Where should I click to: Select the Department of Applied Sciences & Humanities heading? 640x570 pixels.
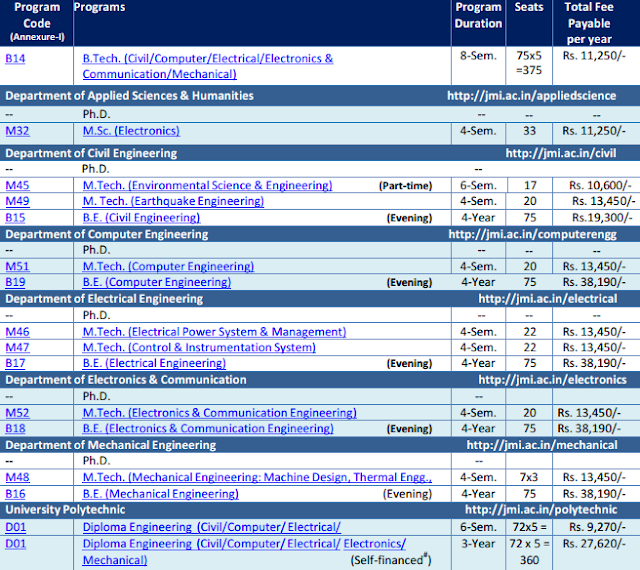(x=129, y=96)
